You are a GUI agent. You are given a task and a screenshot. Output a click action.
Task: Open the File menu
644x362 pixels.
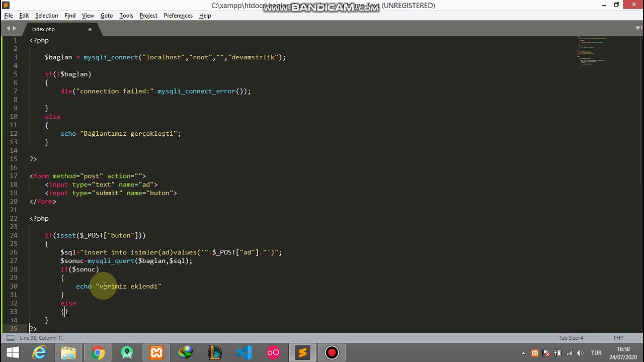coord(9,16)
